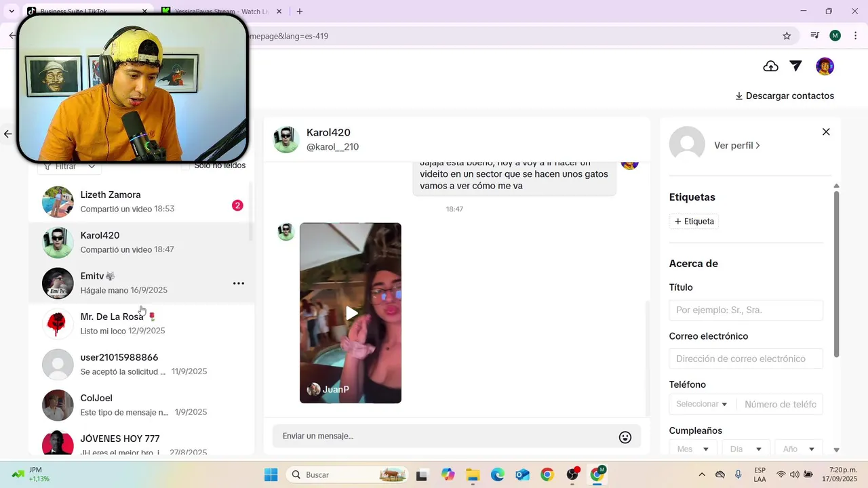Open the birthday Mes dropdown
The height and width of the screenshot is (488, 868).
pos(693,449)
